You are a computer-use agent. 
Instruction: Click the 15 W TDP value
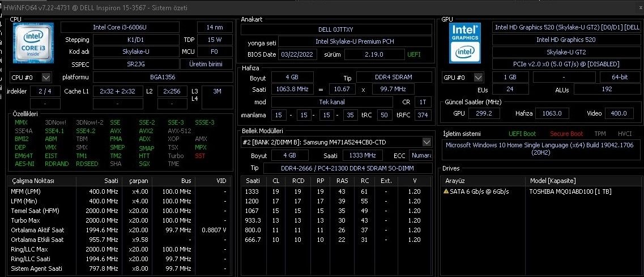(x=215, y=40)
